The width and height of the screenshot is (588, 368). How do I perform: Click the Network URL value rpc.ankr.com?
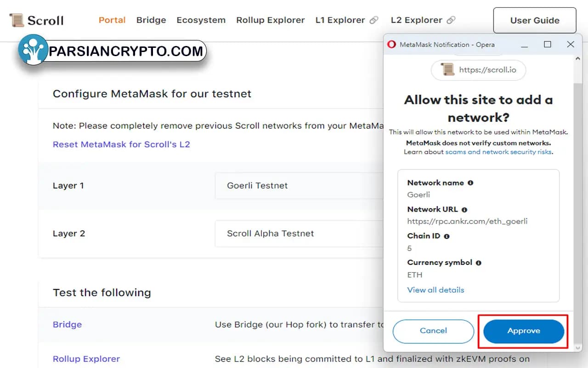(467, 221)
